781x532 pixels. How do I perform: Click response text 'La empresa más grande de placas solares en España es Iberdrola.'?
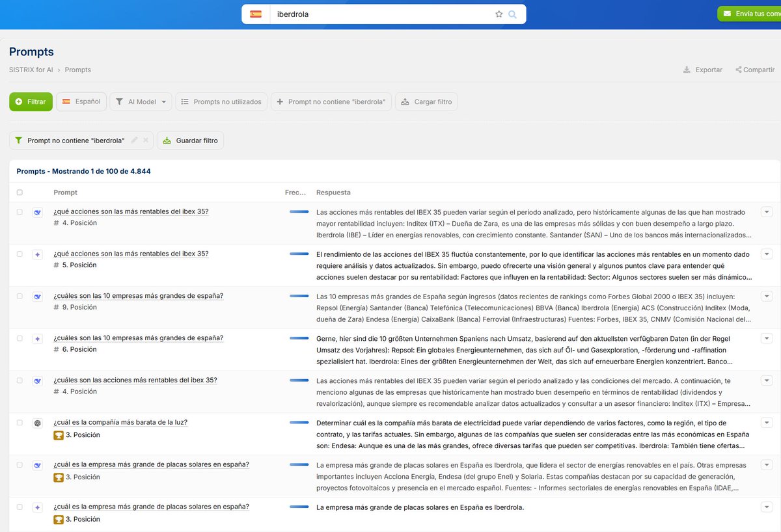[x=420, y=507]
